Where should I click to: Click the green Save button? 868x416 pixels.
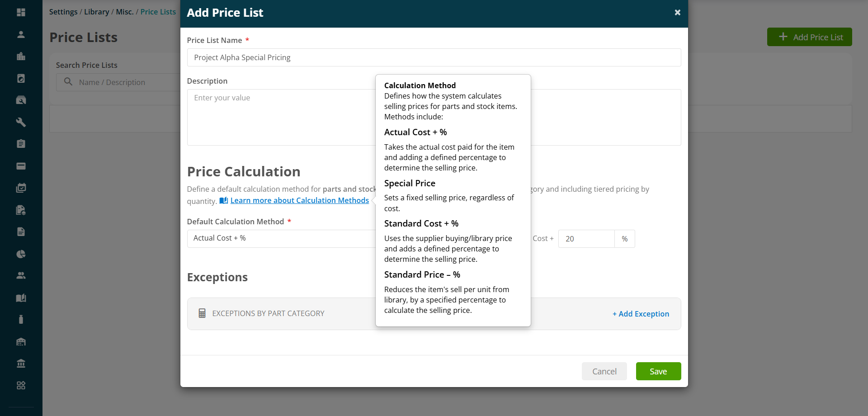tap(658, 371)
